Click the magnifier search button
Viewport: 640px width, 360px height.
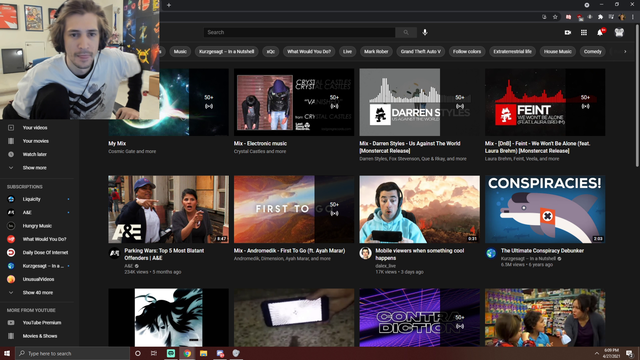click(406, 32)
